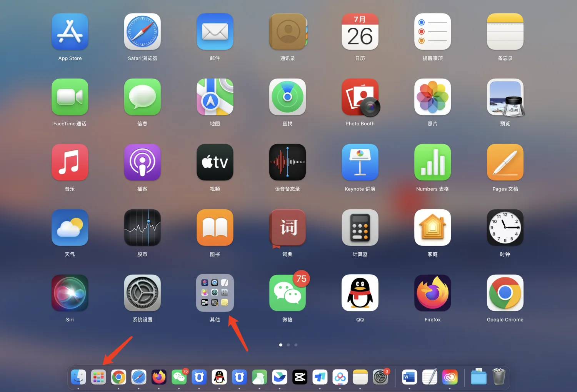Click the Launchpad icon in the Dock
Image resolution: width=577 pixels, height=392 pixels.
tap(98, 377)
